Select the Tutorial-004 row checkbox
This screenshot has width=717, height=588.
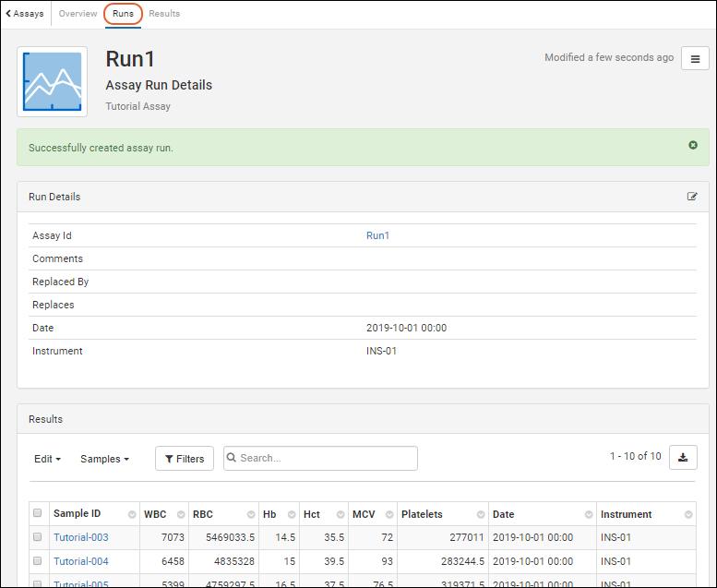pos(38,561)
